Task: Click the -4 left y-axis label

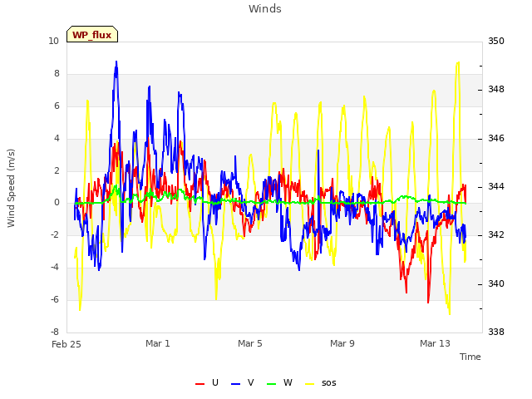Action: (55, 267)
